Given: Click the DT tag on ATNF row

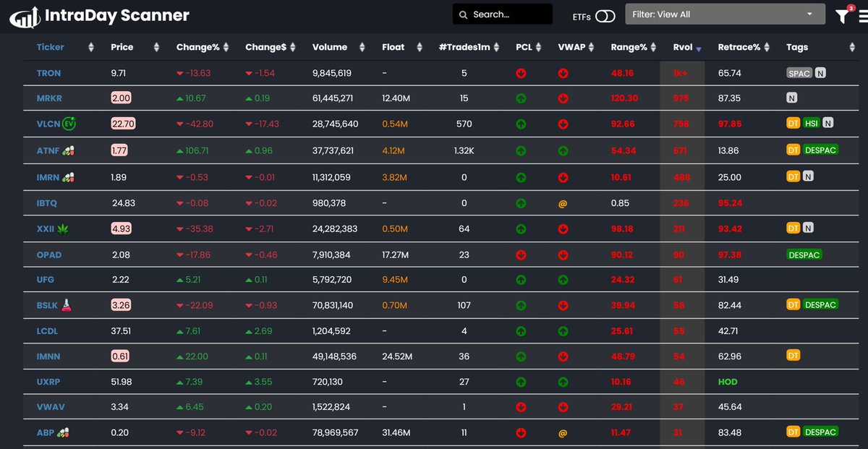Looking at the screenshot, I should pos(793,150).
